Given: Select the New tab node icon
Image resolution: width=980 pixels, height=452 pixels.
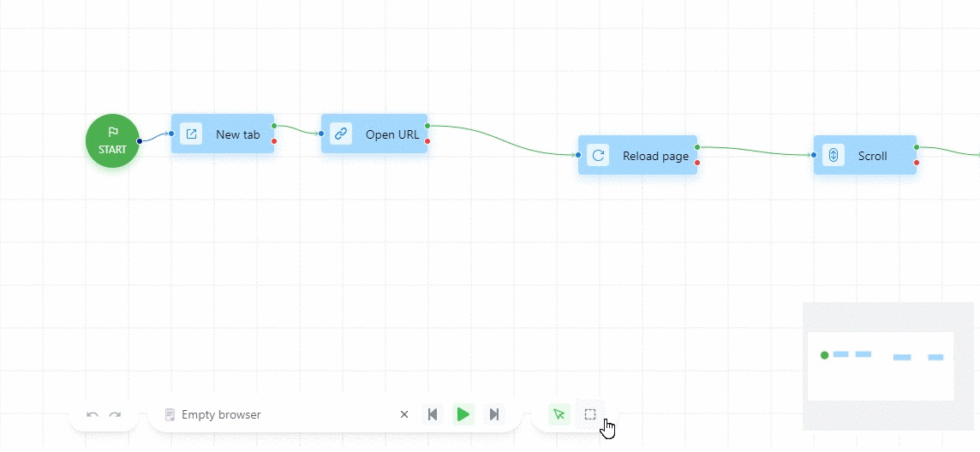Looking at the screenshot, I should coord(191,134).
